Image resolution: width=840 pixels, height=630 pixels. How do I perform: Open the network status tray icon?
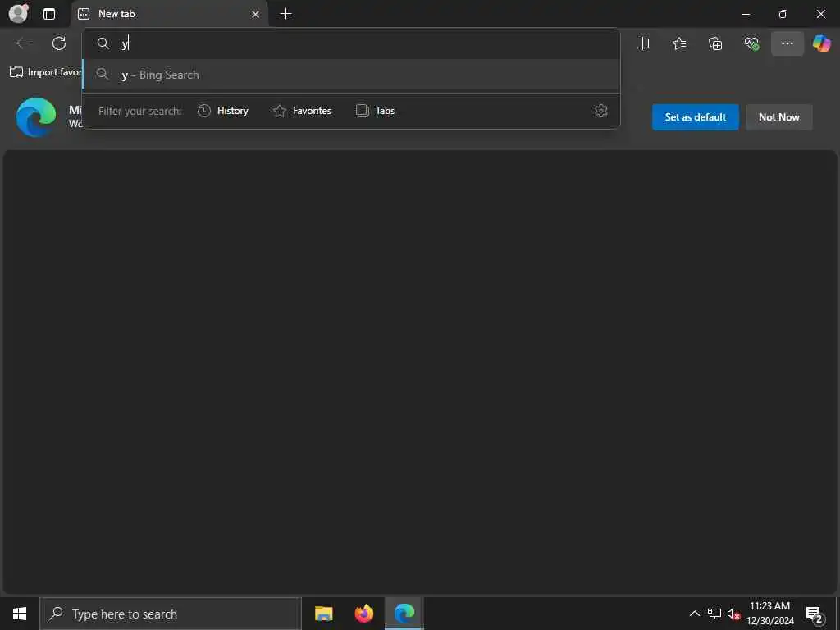(x=714, y=614)
